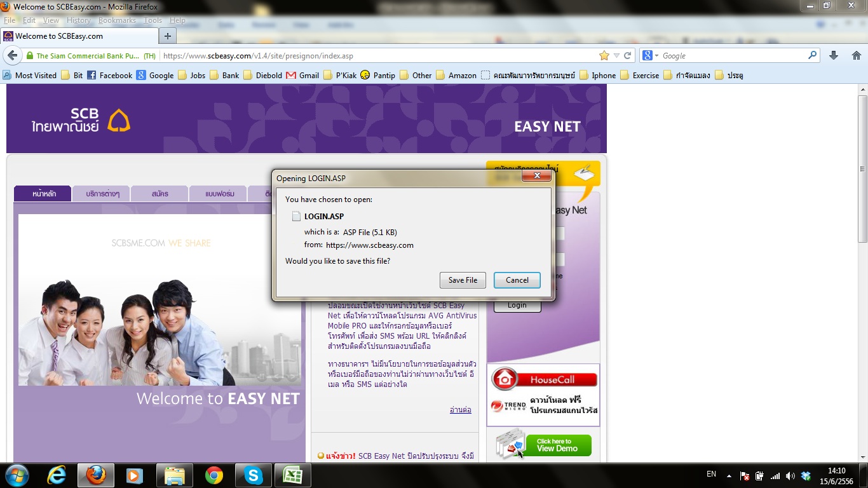Open the Tools menu
This screenshot has width=868, height=488.
(153, 20)
